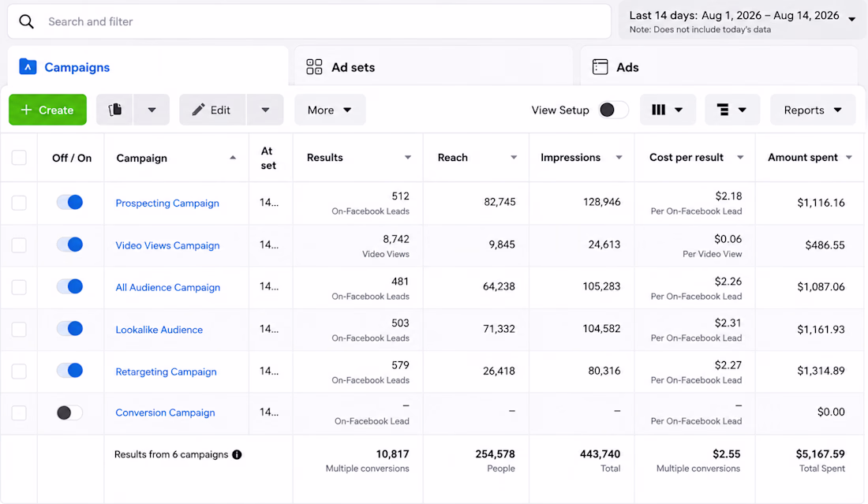Open the Retargeting Campaign link
The height and width of the screenshot is (504, 868).
pyautogui.click(x=166, y=371)
